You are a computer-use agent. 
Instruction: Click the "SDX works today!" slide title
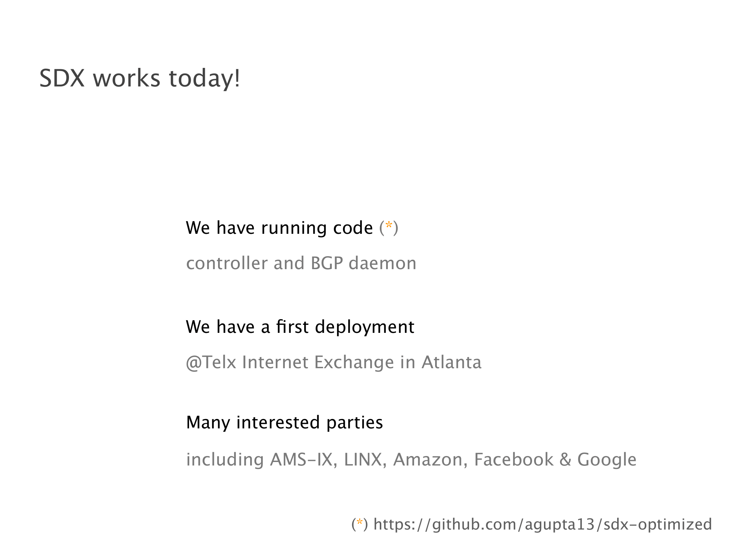point(140,78)
